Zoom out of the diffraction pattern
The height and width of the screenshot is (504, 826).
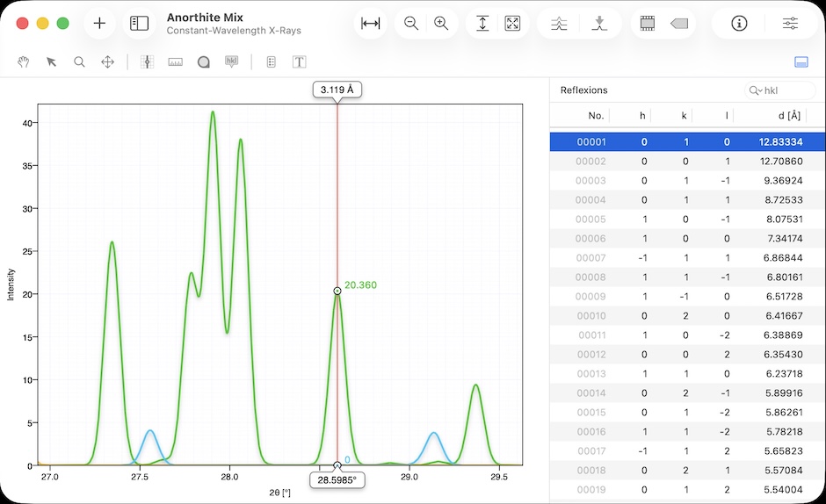pyautogui.click(x=411, y=24)
